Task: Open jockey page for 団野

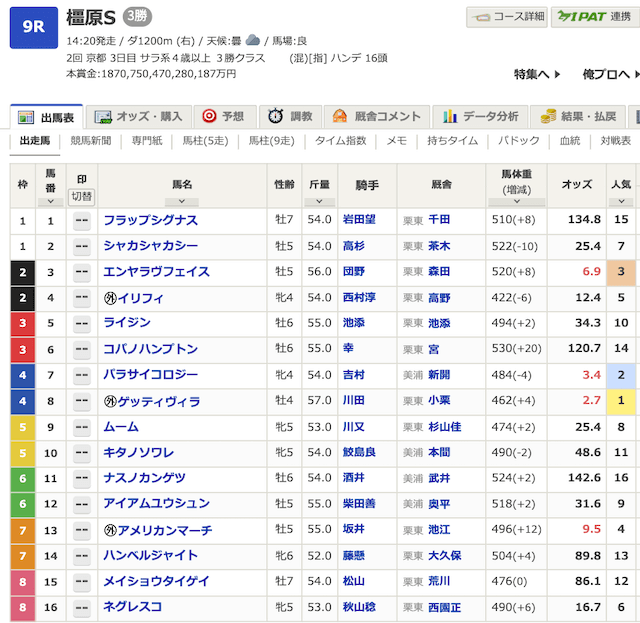Action: (353, 271)
